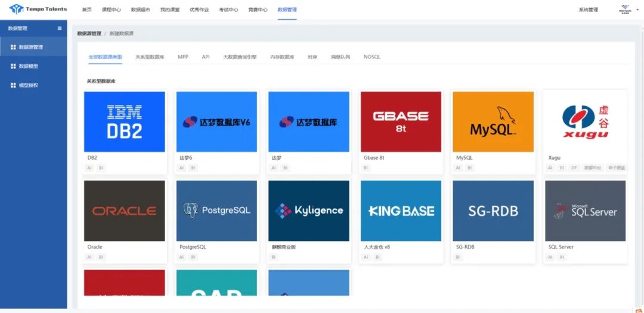The image size is (644, 313).
Task: Click the MySQL card name label
Action: [x=464, y=158]
